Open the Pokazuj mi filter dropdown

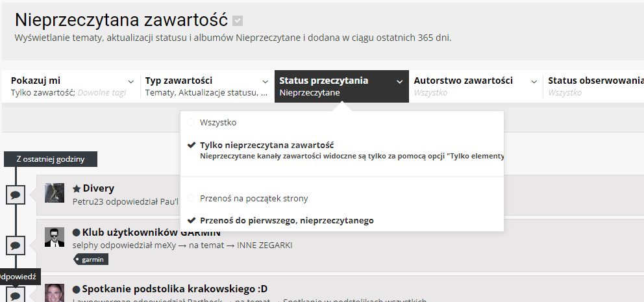point(71,86)
